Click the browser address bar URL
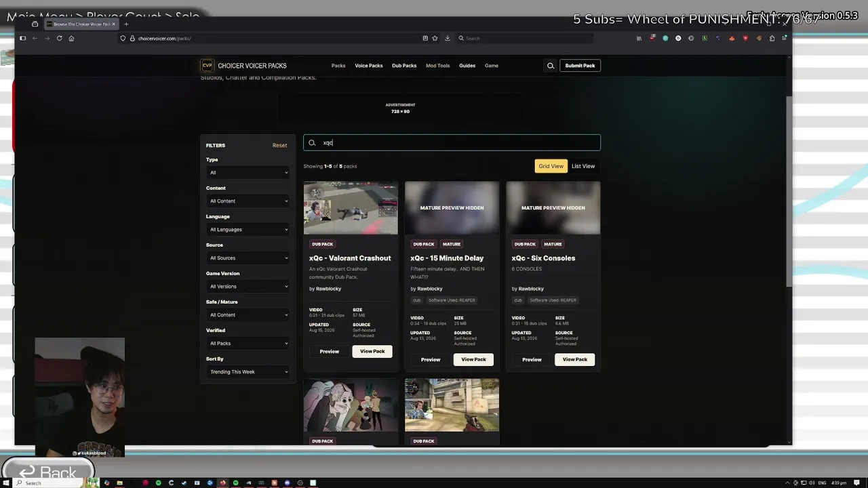 coord(165,39)
